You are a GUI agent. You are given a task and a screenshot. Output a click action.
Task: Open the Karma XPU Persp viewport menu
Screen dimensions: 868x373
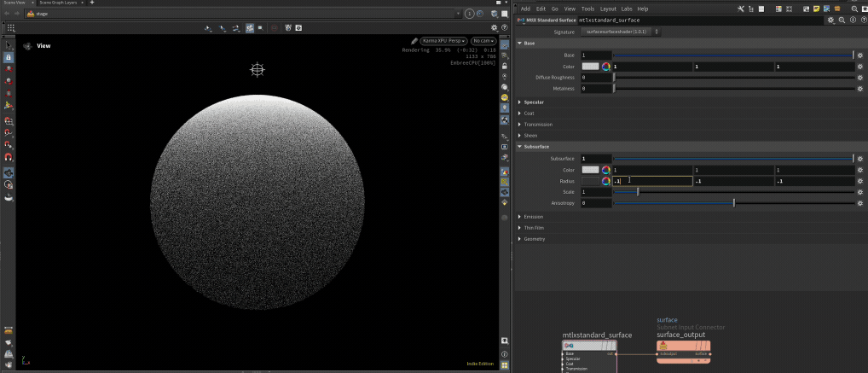pyautogui.click(x=443, y=41)
